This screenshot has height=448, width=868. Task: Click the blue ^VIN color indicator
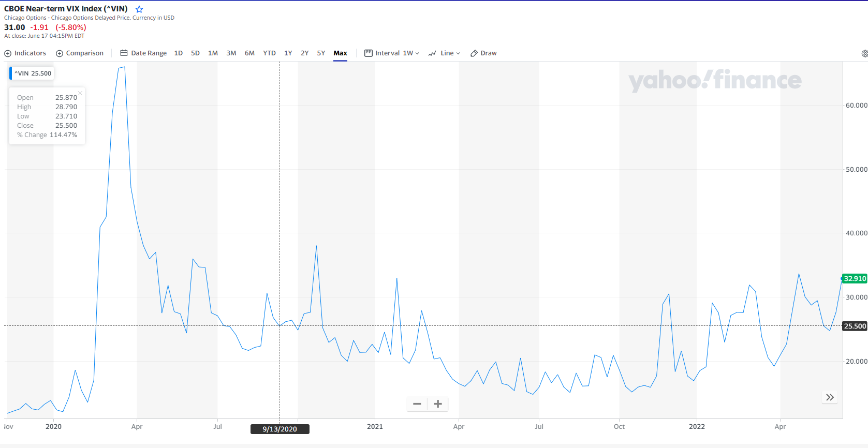click(x=10, y=73)
